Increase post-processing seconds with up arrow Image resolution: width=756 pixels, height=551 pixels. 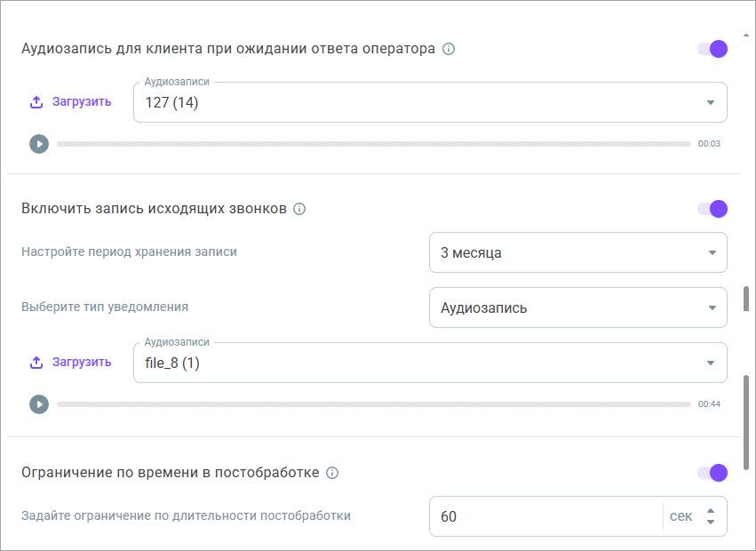click(x=710, y=511)
